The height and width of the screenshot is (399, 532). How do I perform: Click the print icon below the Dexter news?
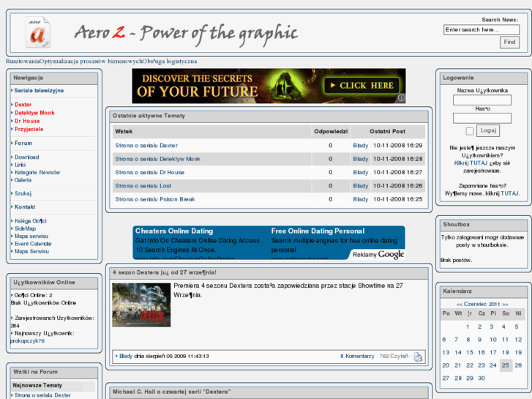418,357
